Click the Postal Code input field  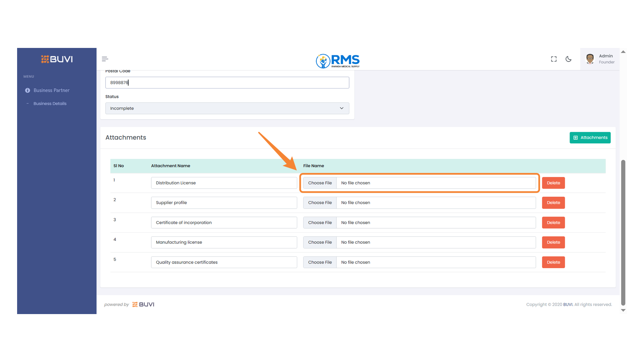tap(227, 82)
